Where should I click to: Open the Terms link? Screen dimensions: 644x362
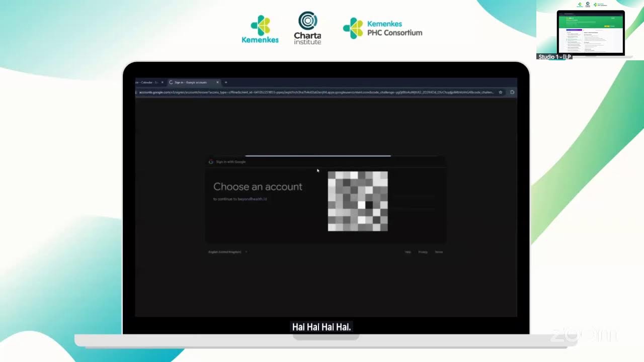point(439,252)
